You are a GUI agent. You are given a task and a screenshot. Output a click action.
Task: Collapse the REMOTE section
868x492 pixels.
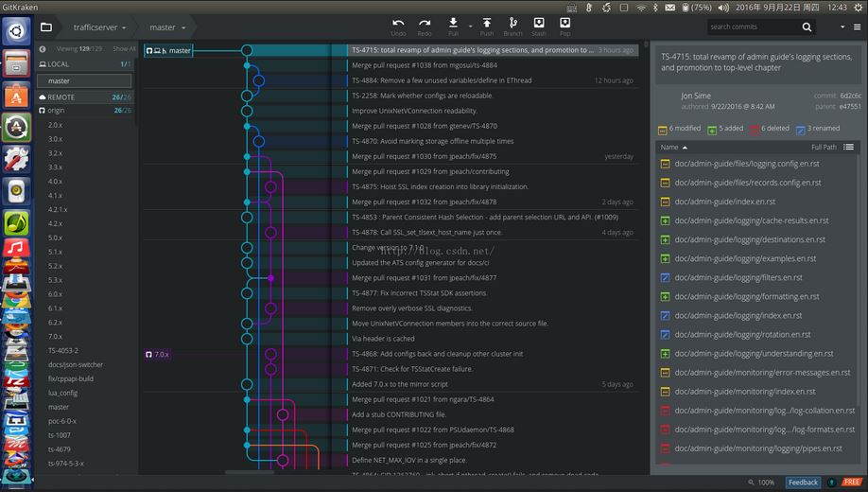pos(85,97)
